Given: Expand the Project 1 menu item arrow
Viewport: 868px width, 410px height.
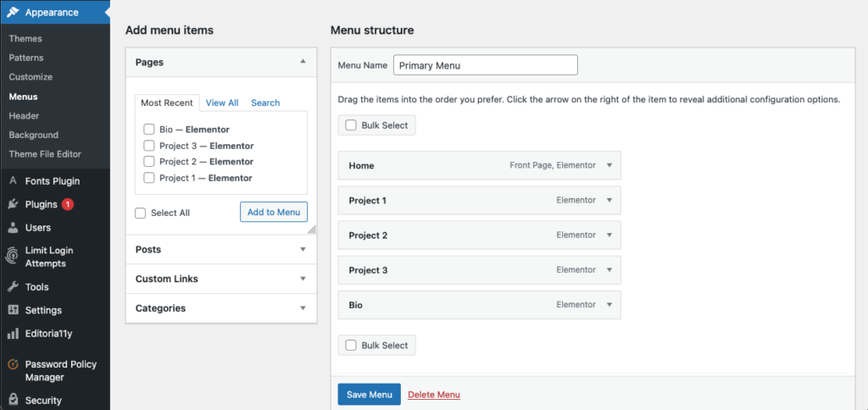Looking at the screenshot, I should tap(609, 200).
